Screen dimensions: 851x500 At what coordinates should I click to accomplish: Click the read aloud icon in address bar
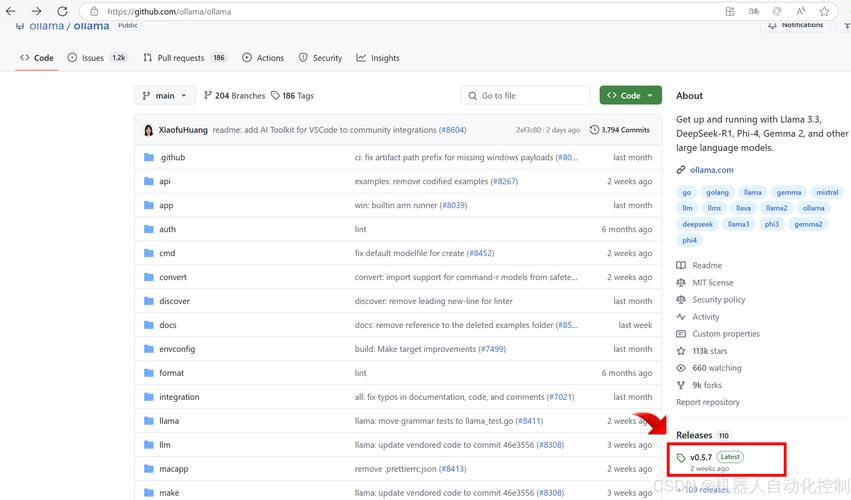pyautogui.click(x=801, y=11)
